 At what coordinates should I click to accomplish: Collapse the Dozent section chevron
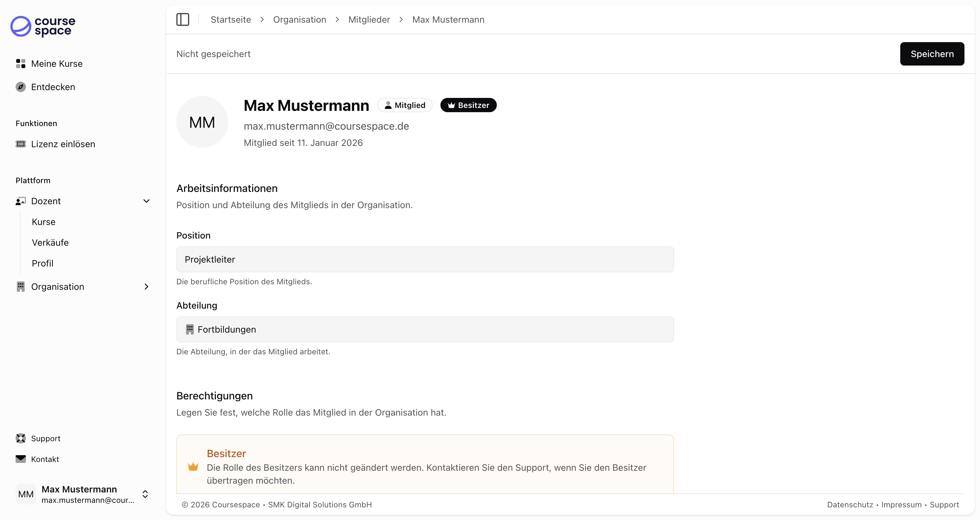tap(146, 201)
